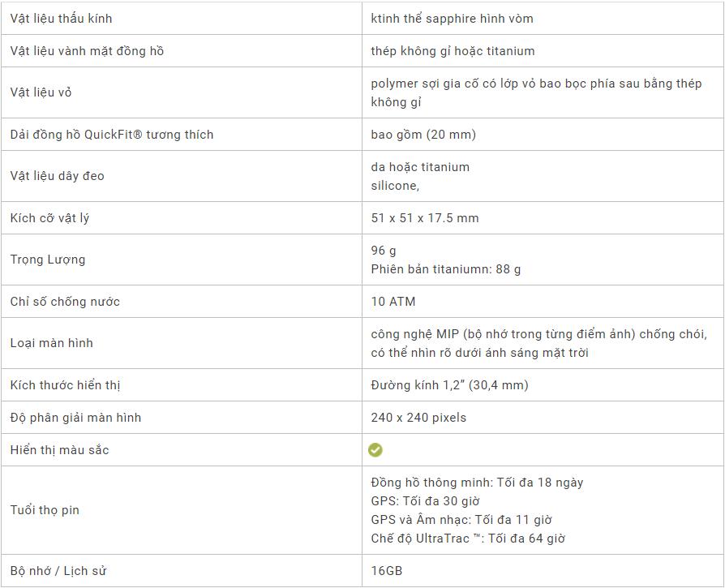Select the "51 x 51 x 17.5 mm" value
The width and height of the screenshot is (725, 588).
click(x=425, y=218)
